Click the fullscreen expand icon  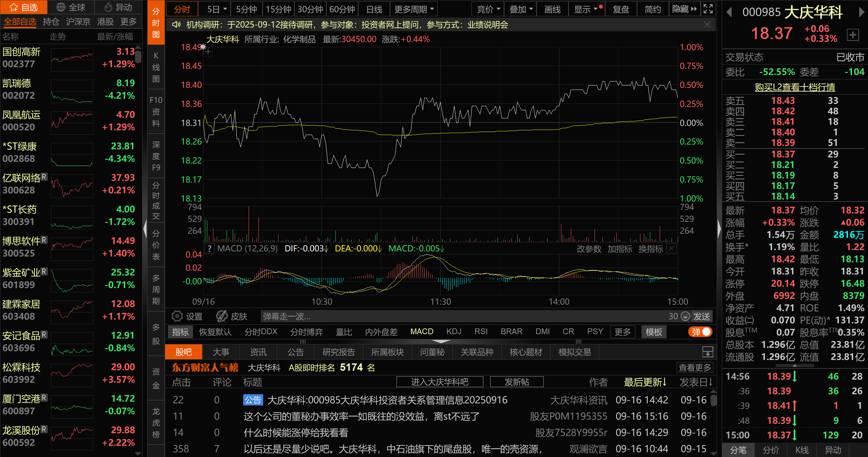[x=708, y=9]
